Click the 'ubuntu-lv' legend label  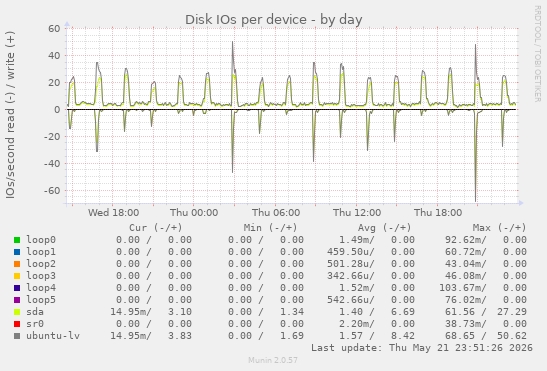coord(53,335)
